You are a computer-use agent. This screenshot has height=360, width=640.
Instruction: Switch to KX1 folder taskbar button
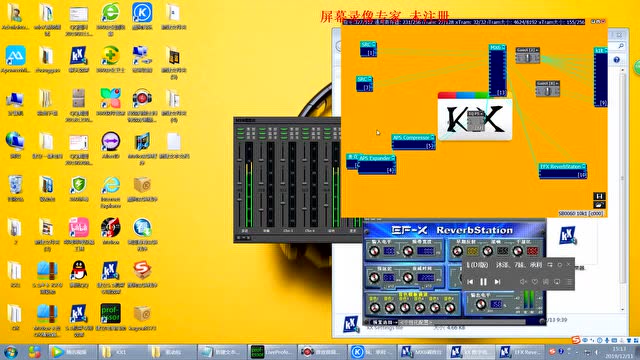(122, 352)
